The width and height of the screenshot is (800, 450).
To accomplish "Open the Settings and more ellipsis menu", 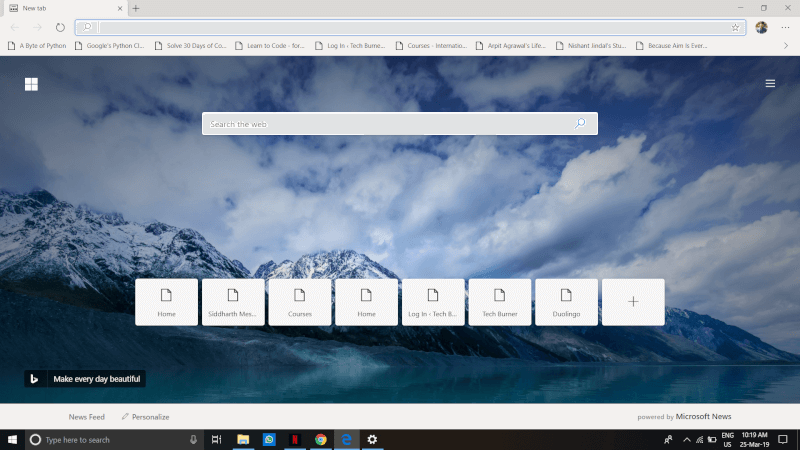I will pyautogui.click(x=785, y=28).
